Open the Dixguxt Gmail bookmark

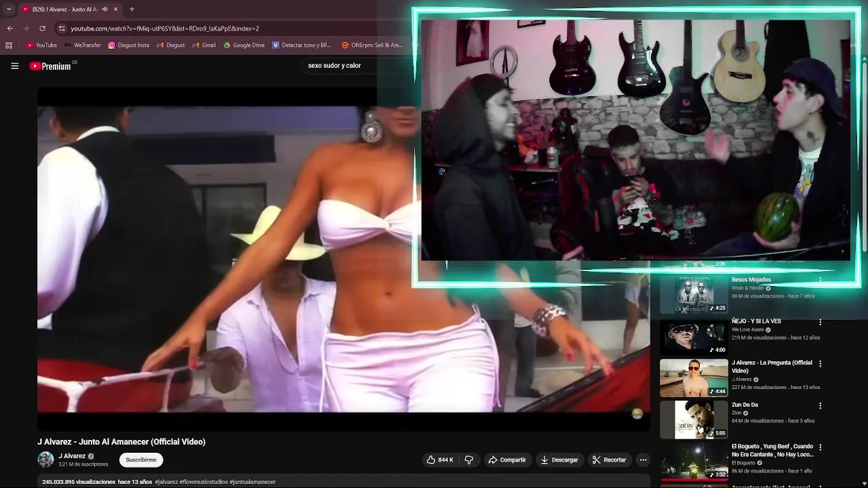(x=171, y=45)
